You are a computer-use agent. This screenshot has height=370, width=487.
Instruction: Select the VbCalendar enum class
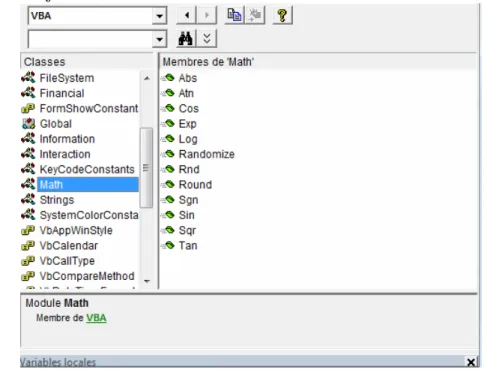(69, 246)
